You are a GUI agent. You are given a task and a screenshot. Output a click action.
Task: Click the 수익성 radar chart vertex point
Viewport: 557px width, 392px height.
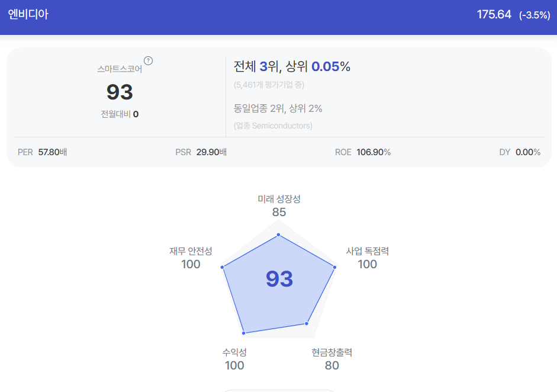(244, 333)
